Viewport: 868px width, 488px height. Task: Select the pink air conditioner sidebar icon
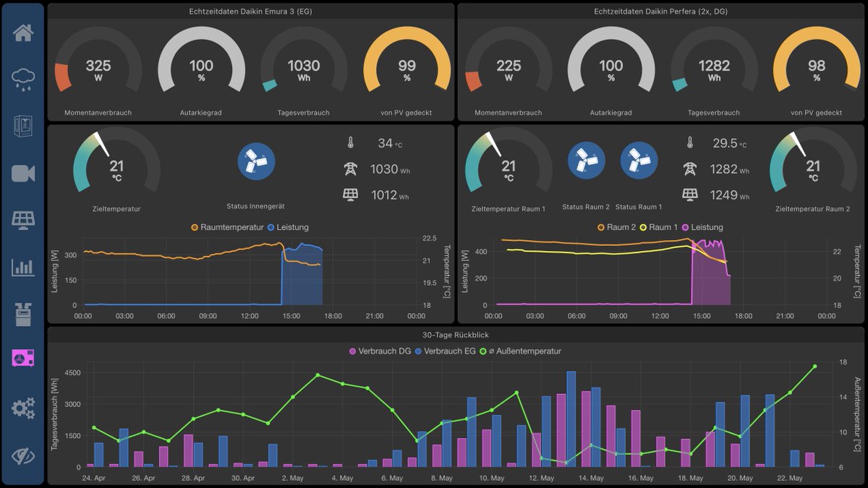23,358
